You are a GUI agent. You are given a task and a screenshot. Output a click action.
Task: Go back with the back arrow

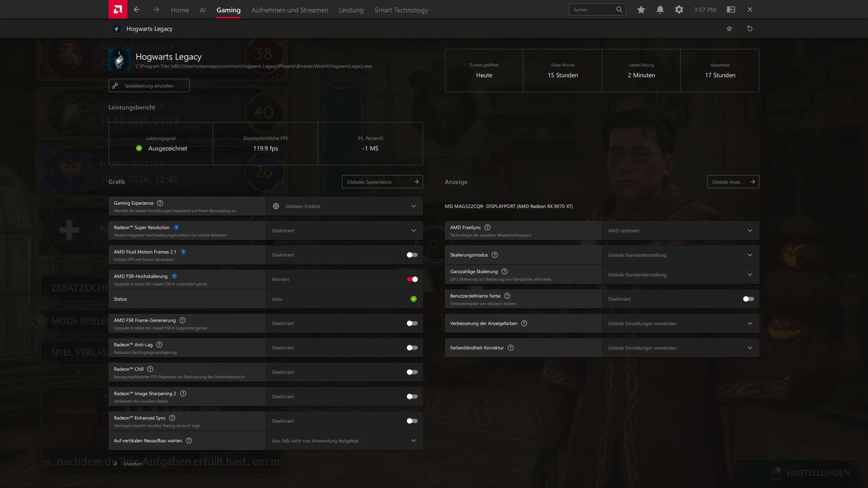[x=137, y=9]
